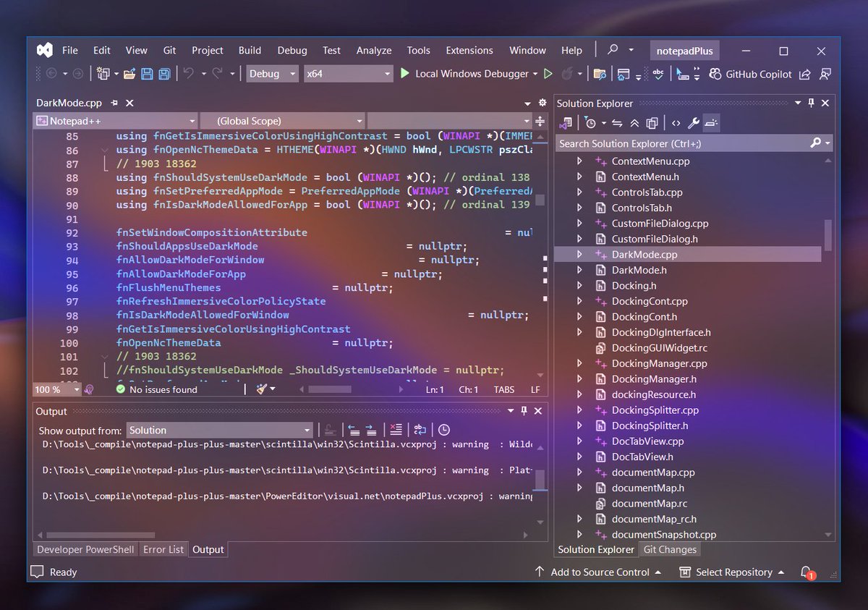Click the New Project toolbar icon
The height and width of the screenshot is (610, 868).
pyautogui.click(x=103, y=74)
